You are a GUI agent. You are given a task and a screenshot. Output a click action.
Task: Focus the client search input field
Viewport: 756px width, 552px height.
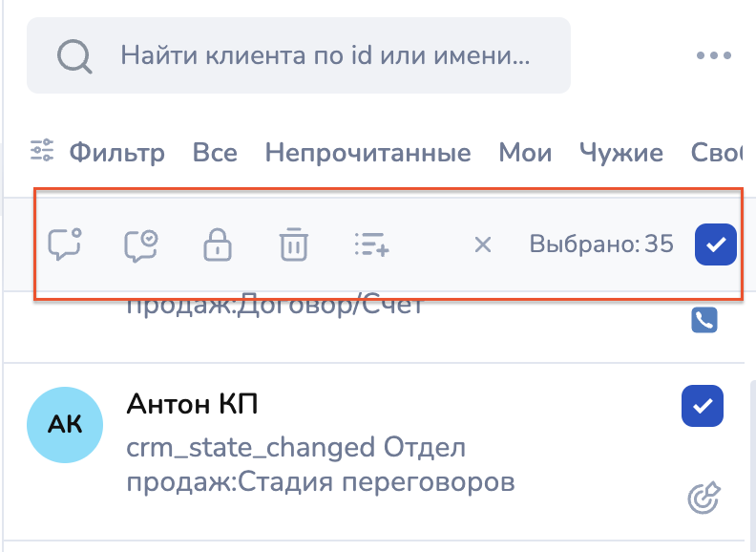[325, 55]
